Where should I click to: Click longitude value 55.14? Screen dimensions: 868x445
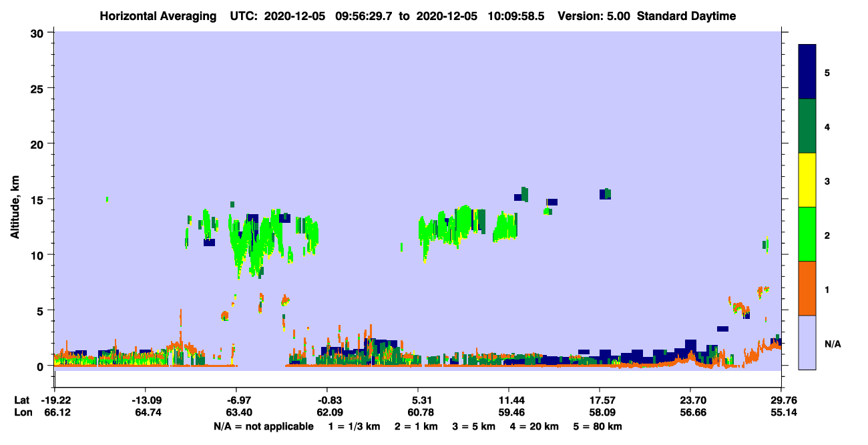click(783, 412)
